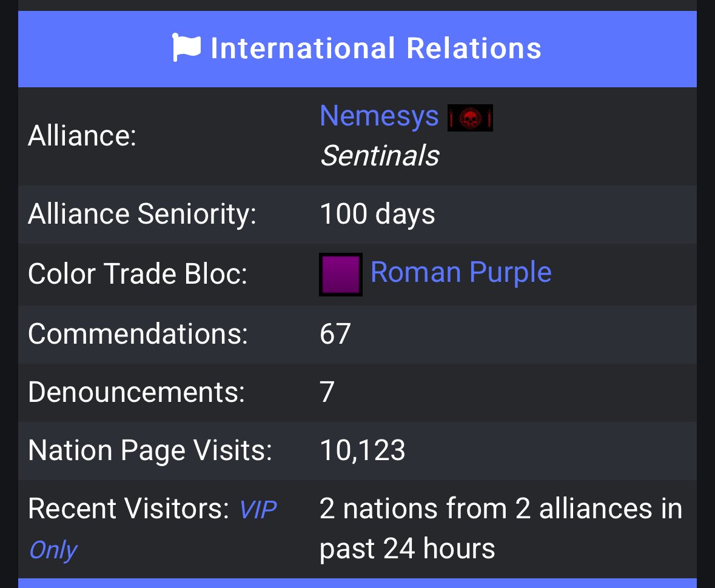Click the Commendations row label

coord(138,333)
